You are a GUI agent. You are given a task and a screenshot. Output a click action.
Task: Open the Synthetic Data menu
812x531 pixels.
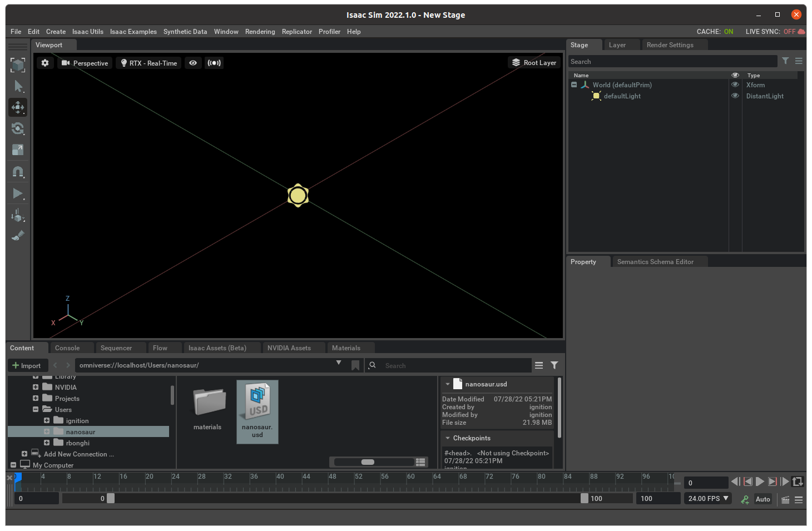point(185,32)
